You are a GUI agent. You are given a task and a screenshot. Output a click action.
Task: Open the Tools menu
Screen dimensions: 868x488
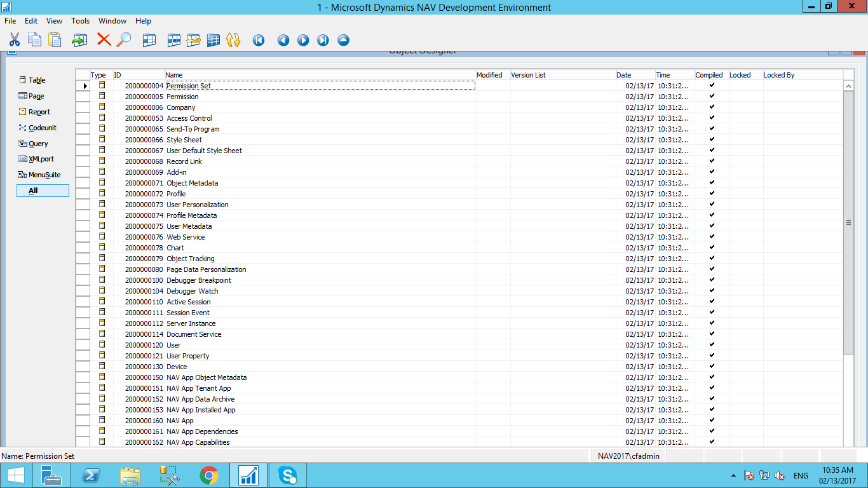80,21
